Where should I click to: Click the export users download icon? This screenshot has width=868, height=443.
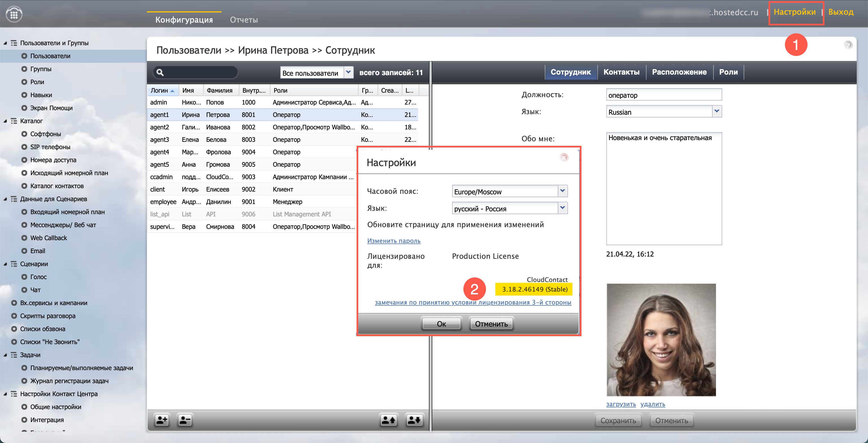pos(414,420)
